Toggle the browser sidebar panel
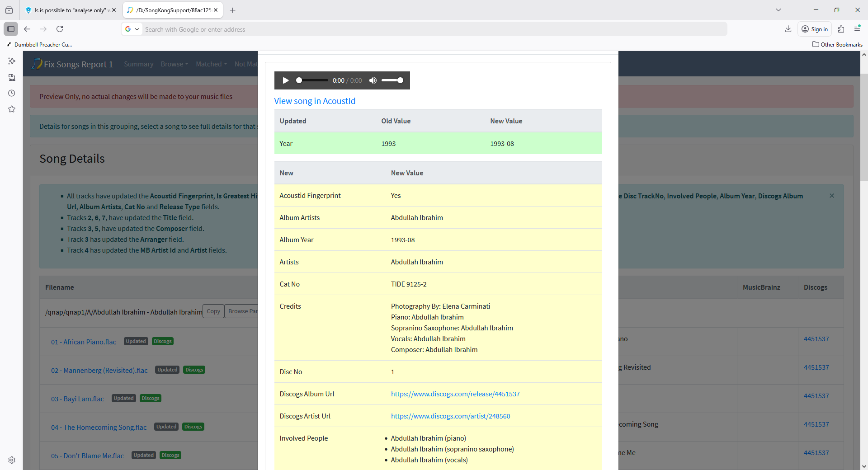Screen dimensions: 868x470 11,29
